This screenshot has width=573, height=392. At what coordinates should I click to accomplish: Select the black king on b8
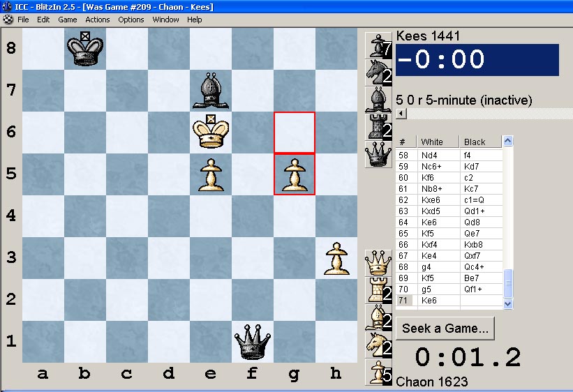85,49
